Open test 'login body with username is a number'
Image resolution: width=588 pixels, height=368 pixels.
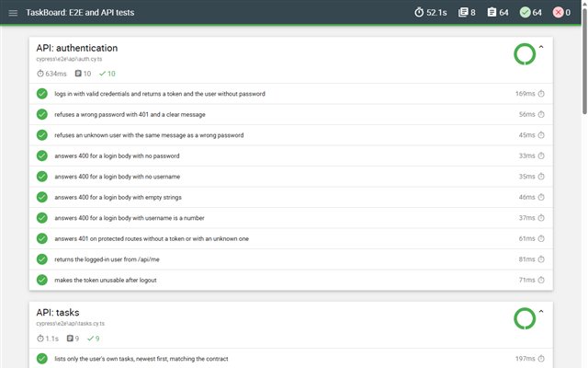coord(291,217)
